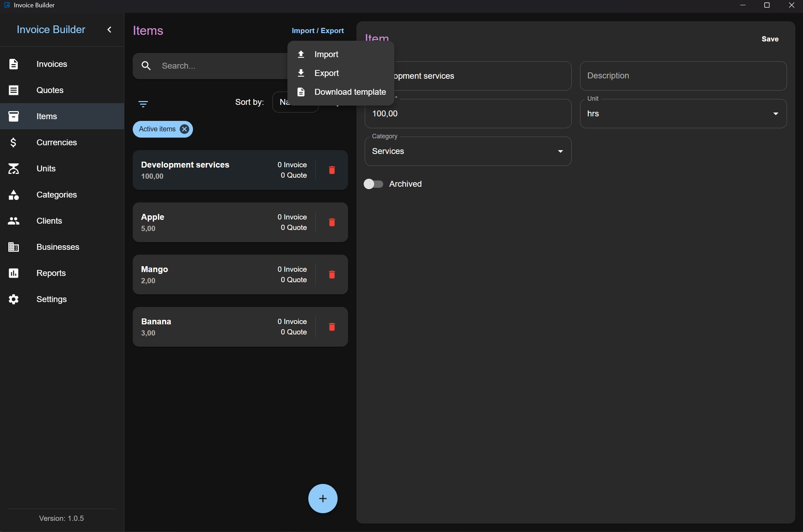Choose Export from the menu
803x532 pixels.
point(341,73)
